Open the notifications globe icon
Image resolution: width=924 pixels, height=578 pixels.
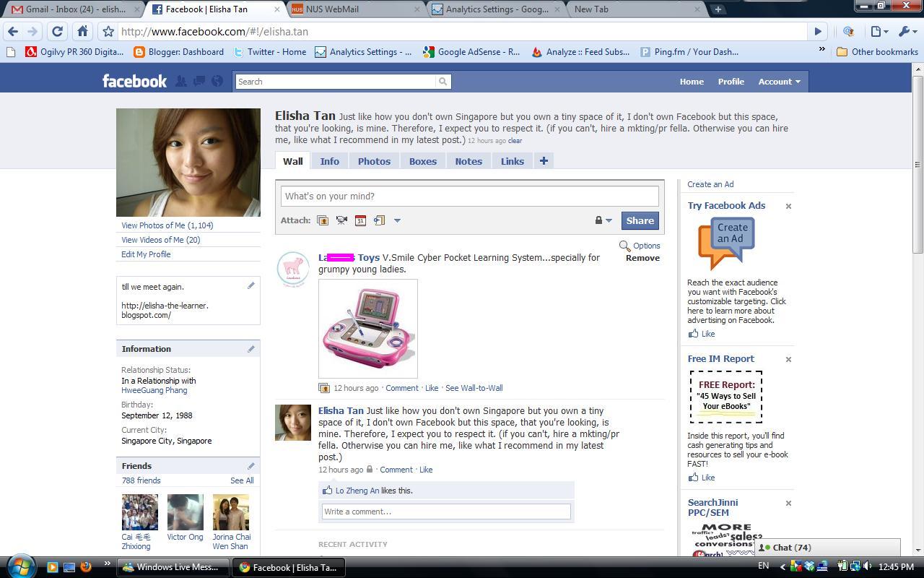[x=217, y=81]
